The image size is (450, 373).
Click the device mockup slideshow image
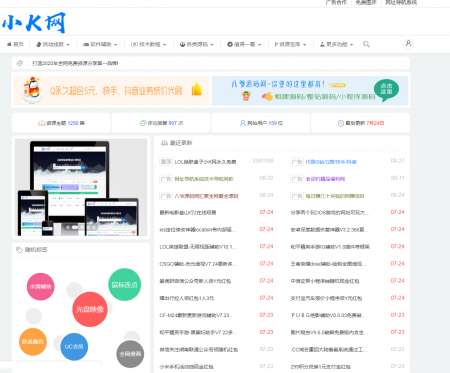point(81,188)
